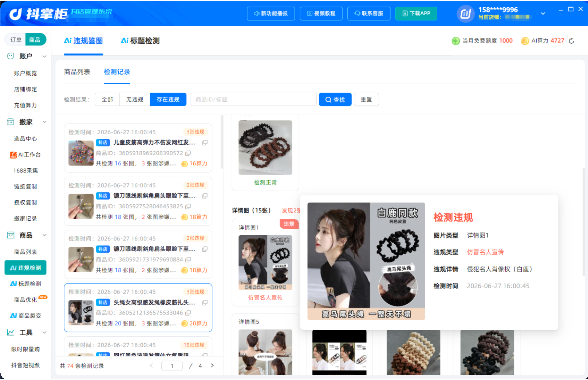588x380 pixels.
Task: Copy title of 儿童皮筋高弹力 record
Action: tap(205, 143)
